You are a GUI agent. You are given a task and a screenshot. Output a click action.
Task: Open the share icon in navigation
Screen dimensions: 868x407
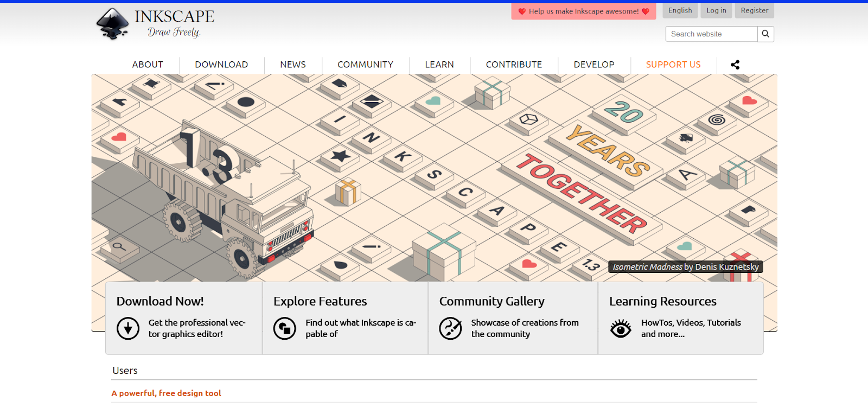point(735,65)
